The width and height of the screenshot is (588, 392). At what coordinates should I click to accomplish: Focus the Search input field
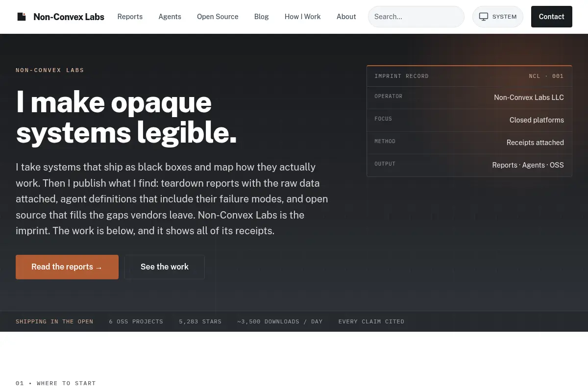pos(416,17)
